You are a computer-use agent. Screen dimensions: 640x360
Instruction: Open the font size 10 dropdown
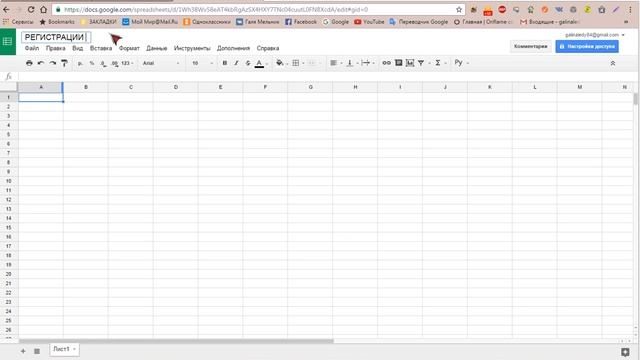click(x=202, y=63)
